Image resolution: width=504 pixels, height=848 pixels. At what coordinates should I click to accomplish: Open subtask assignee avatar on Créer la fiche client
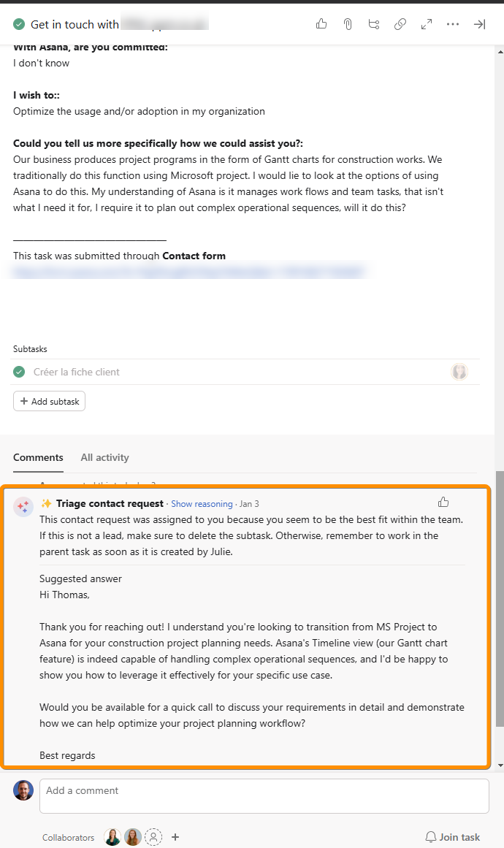[459, 372]
